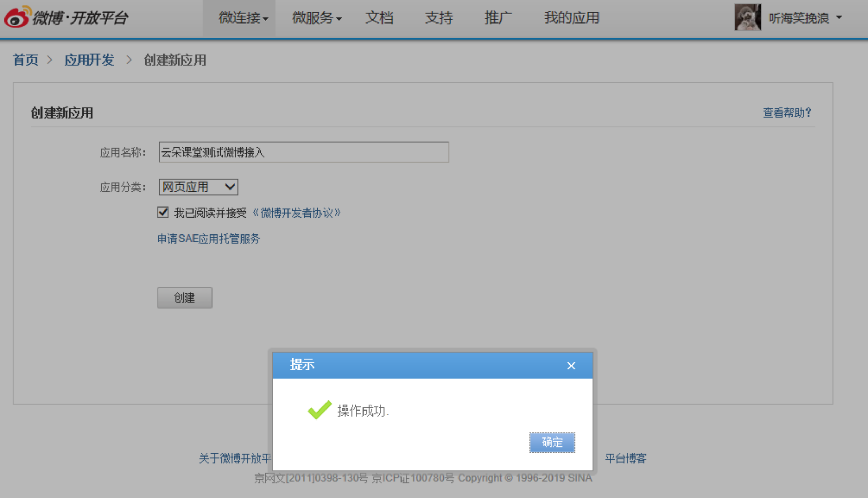Screen dimensions: 868x498
Task: Click the green success checkmark icon
Action: pyautogui.click(x=319, y=410)
